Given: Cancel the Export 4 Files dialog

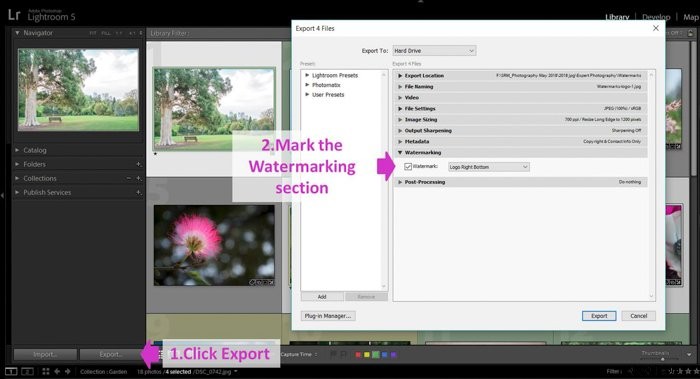Looking at the screenshot, I should pyautogui.click(x=638, y=316).
